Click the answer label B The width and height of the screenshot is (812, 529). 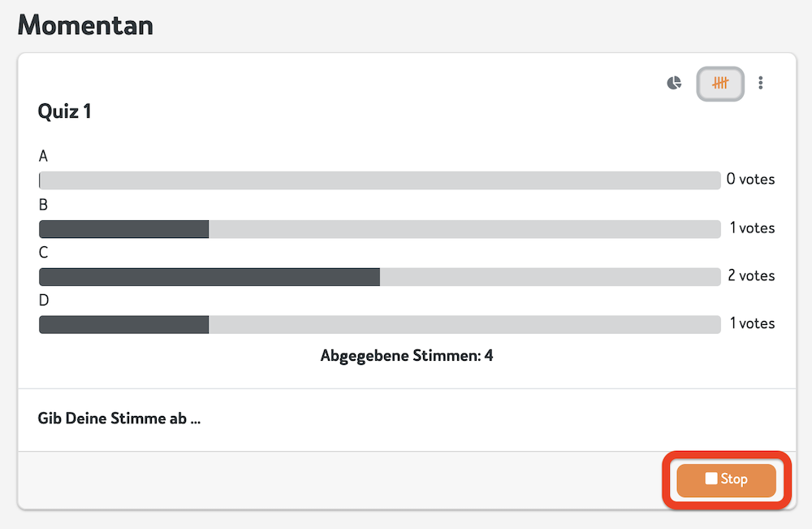43,204
